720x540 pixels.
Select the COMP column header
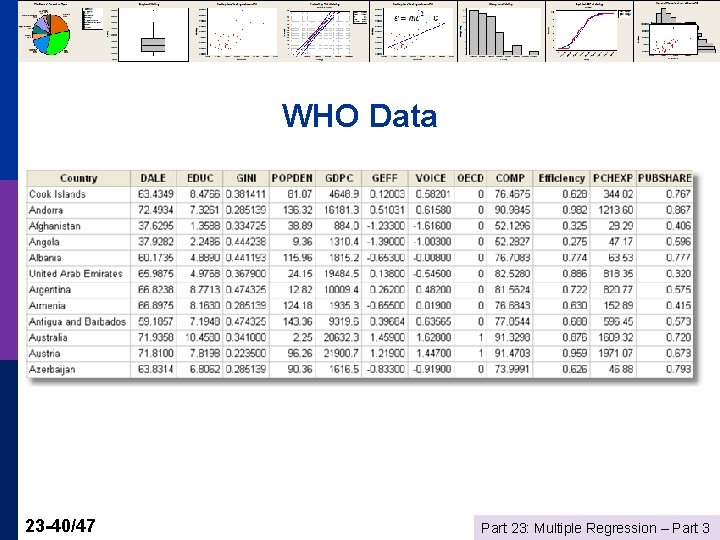[510, 178]
